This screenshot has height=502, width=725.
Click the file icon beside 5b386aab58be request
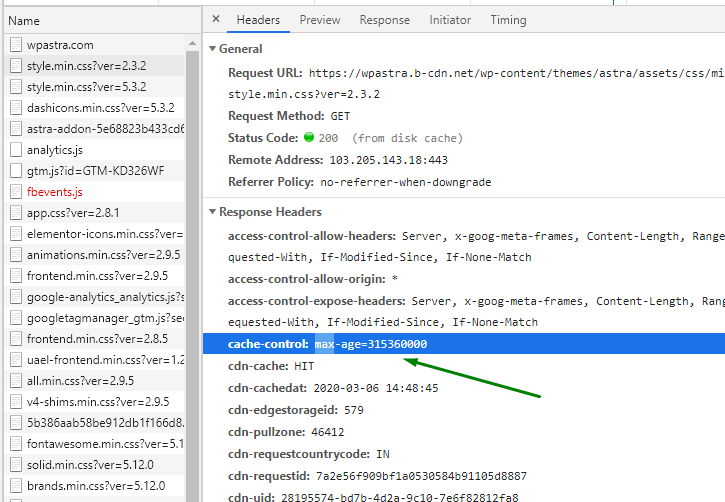click(x=16, y=423)
